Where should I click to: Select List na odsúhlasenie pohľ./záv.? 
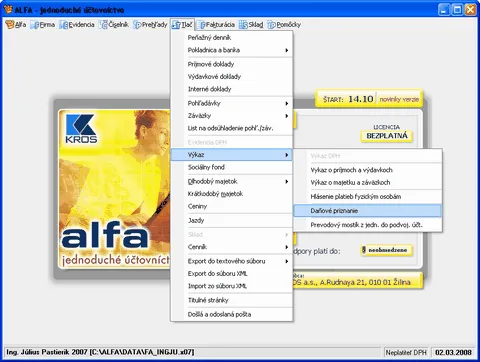(232, 128)
